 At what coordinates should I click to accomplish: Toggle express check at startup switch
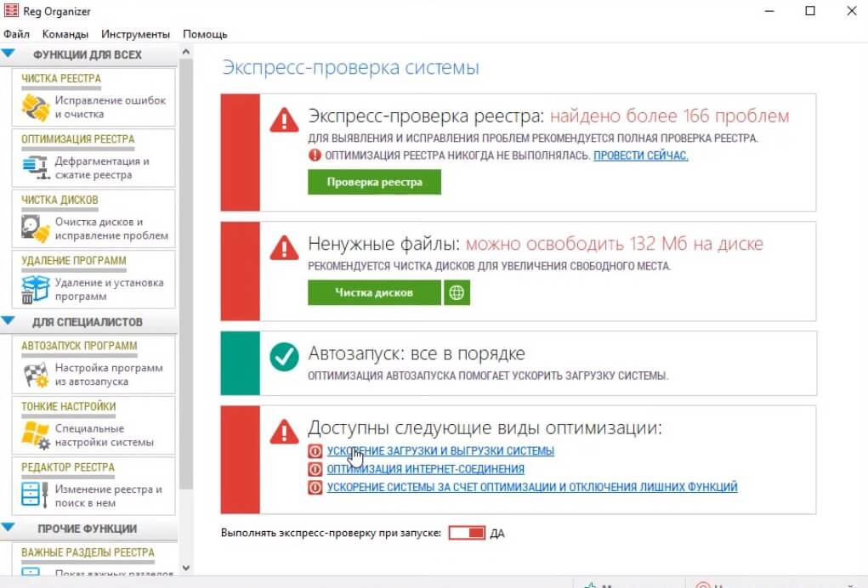pyautogui.click(x=467, y=534)
